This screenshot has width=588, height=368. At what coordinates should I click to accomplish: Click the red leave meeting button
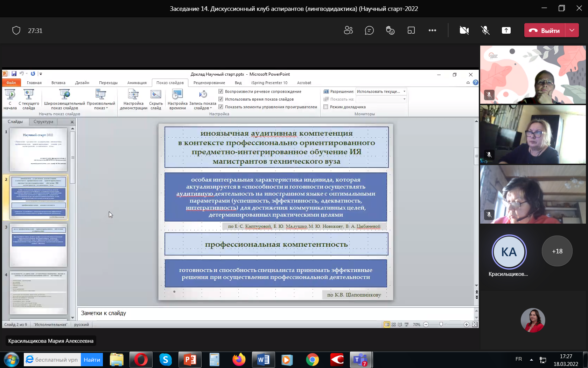coord(545,30)
